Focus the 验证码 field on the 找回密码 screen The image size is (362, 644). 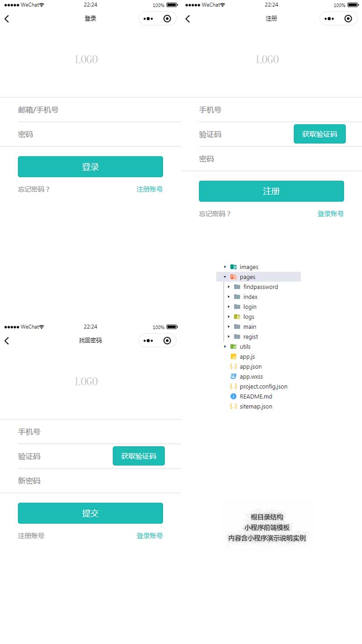click(65, 456)
